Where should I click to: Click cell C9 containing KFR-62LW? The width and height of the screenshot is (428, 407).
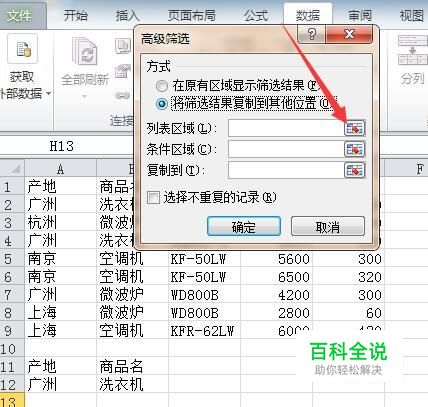204,331
